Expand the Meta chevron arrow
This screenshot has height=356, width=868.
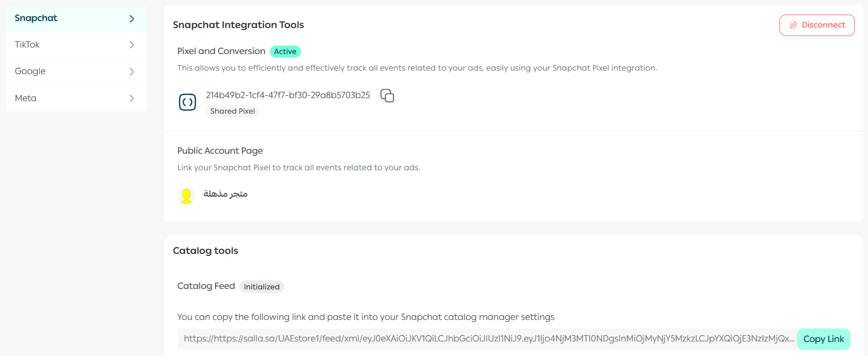[x=131, y=99]
